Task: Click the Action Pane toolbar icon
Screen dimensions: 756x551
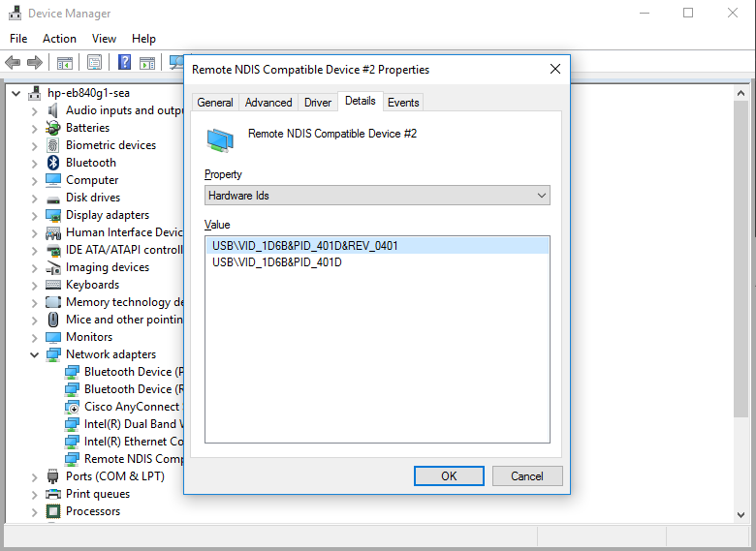Action: coord(147,62)
